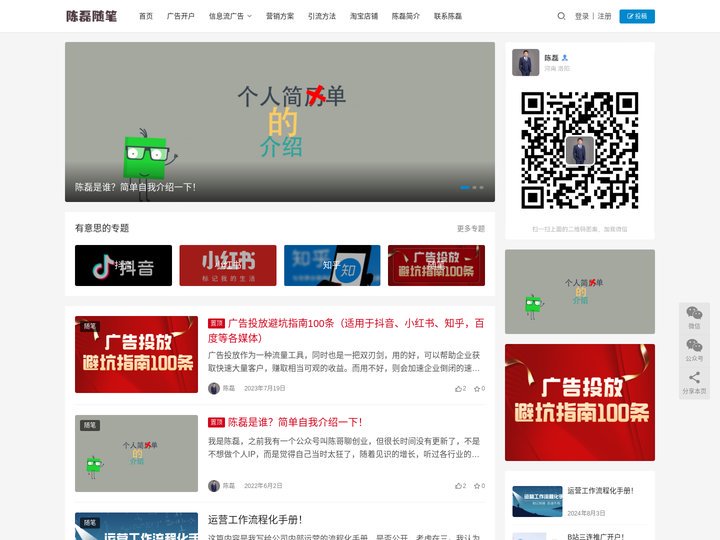
Task: Open sidebar 广告投放避坑指南100条 banner
Action: click(580, 402)
